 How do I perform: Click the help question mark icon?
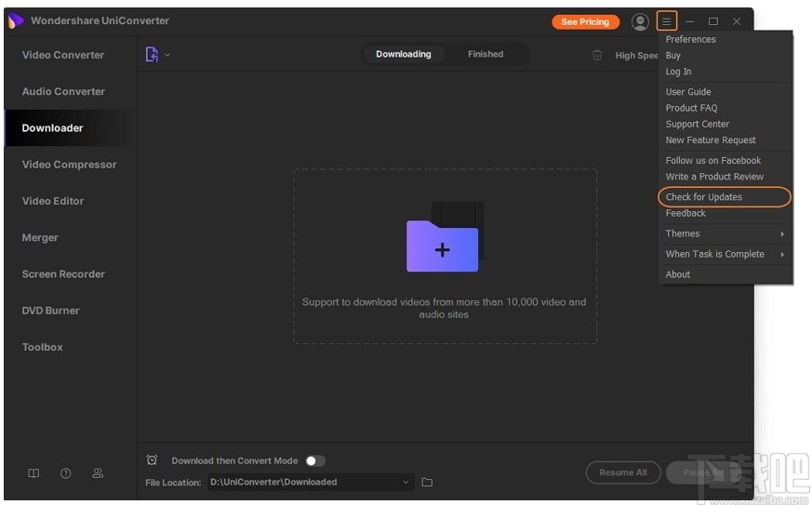[x=66, y=472]
